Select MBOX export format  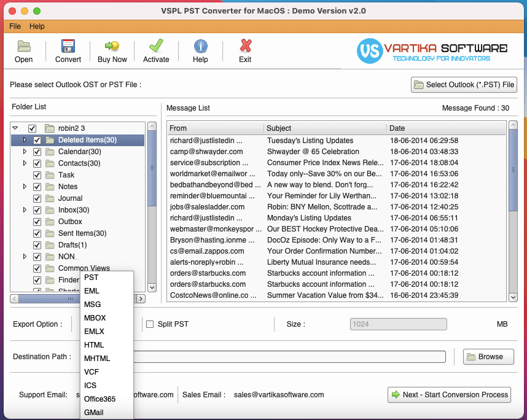tap(107, 318)
